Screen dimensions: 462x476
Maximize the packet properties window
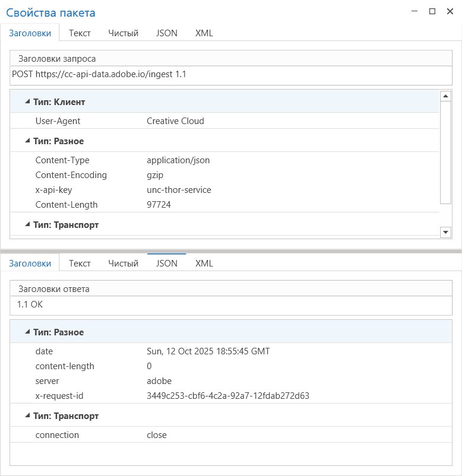(x=432, y=11)
